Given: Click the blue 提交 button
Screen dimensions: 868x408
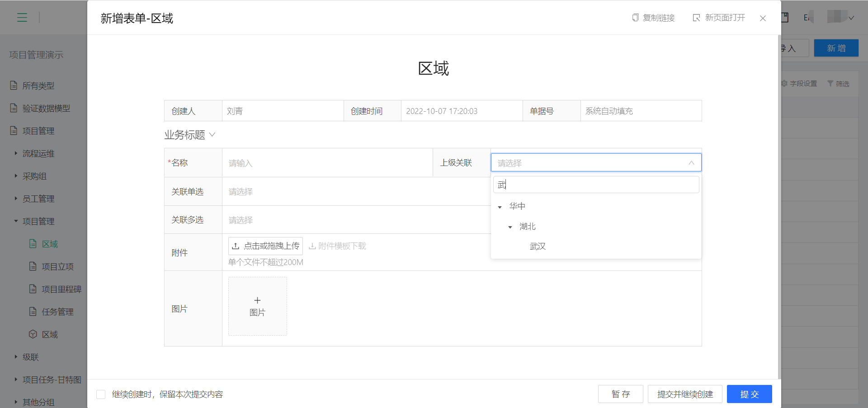Looking at the screenshot, I should pos(749,394).
